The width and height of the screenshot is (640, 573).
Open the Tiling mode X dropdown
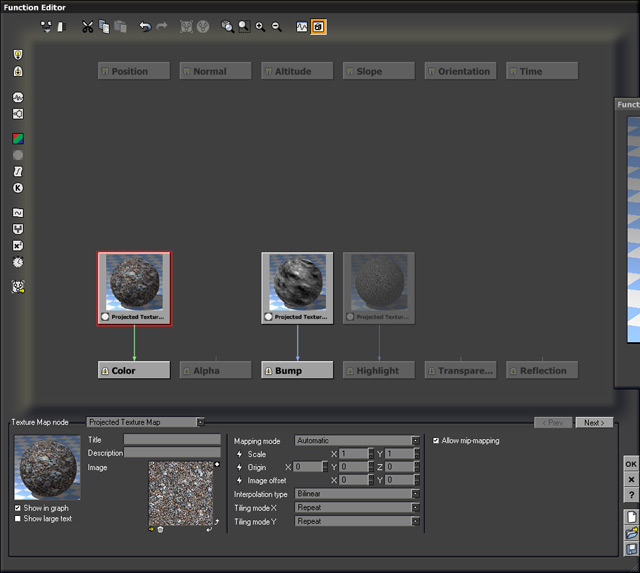357,508
